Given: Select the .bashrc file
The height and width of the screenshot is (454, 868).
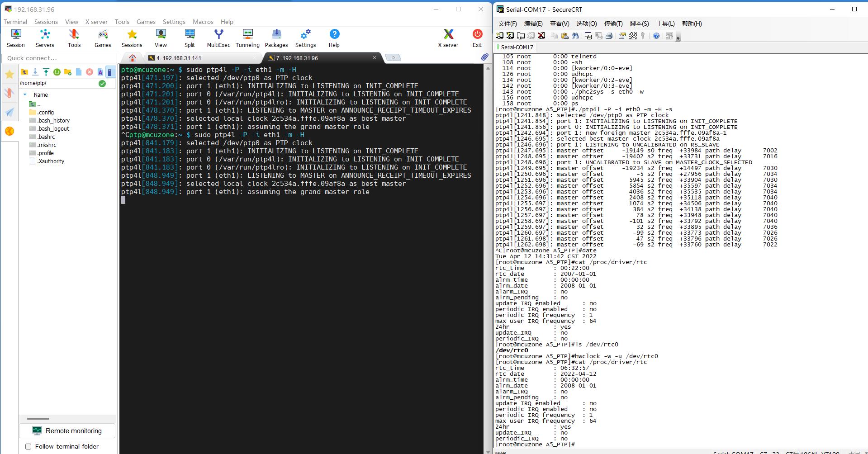Looking at the screenshot, I should pos(42,137).
